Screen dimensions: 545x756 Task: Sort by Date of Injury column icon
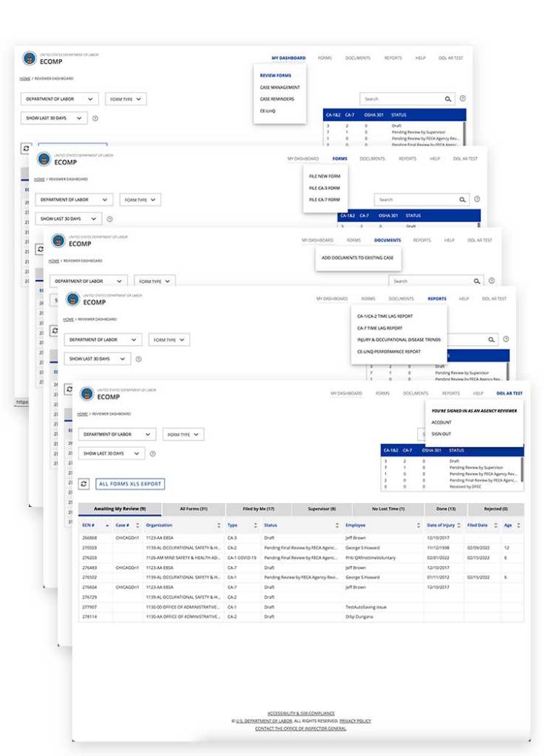pos(460,525)
